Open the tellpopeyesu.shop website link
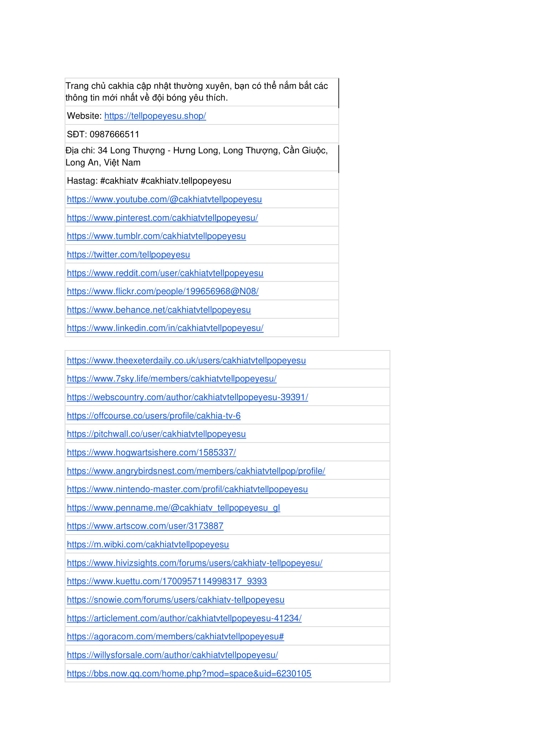Image resolution: width=535 pixels, height=756 pixels. 155,116
